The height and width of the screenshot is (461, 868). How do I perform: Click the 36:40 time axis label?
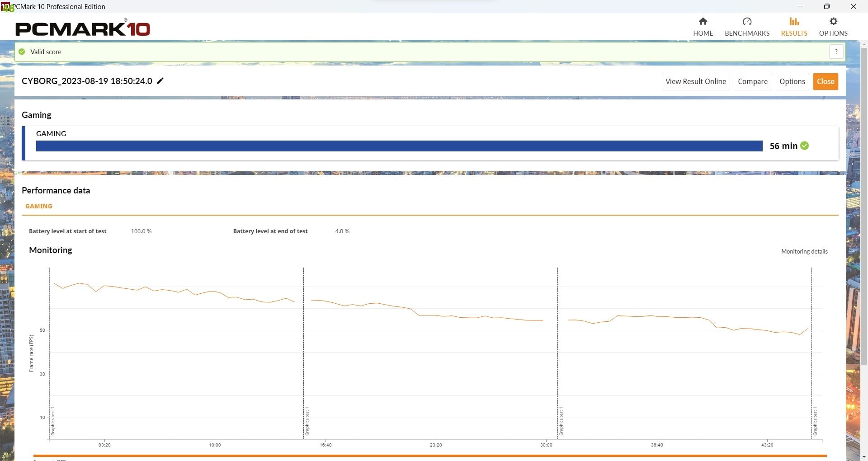tap(657, 445)
